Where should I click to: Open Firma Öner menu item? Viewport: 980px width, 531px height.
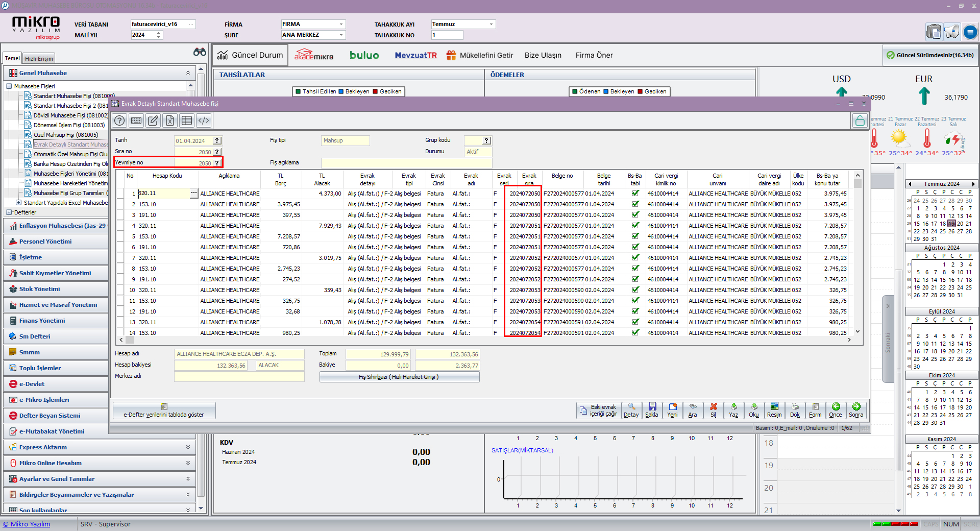(x=594, y=55)
